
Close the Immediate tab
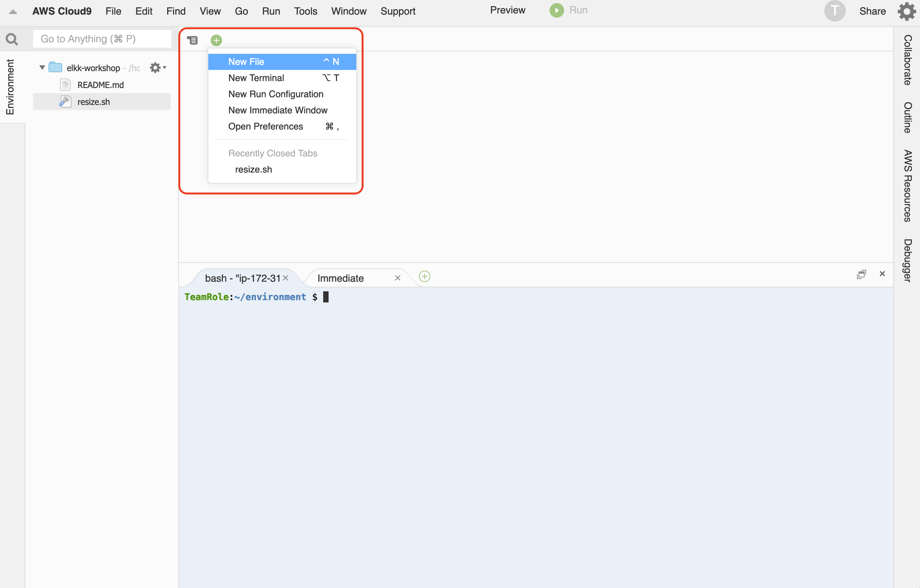398,278
